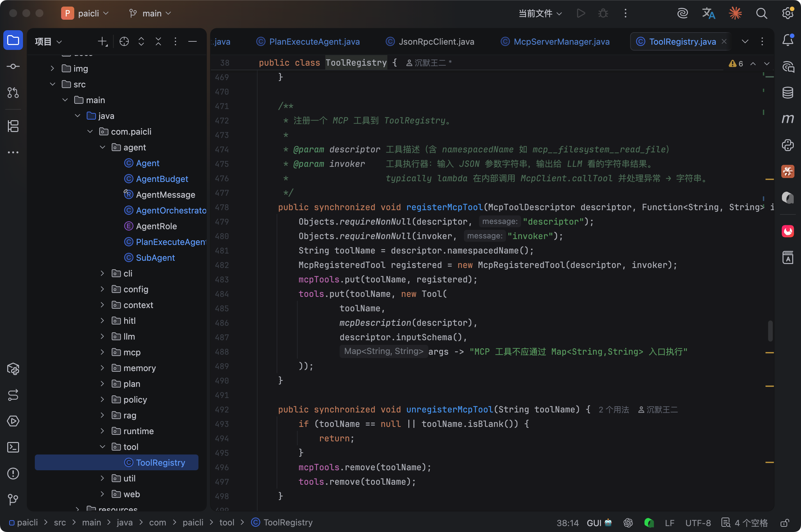Viewport: 801px width, 532px height.
Task: Open project paicli dropdown
Action: 85,13
